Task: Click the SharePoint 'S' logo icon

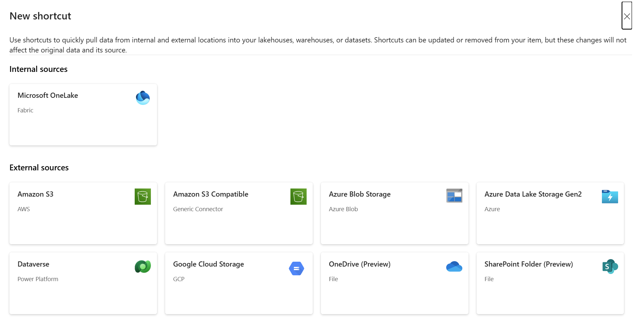Action: click(610, 267)
